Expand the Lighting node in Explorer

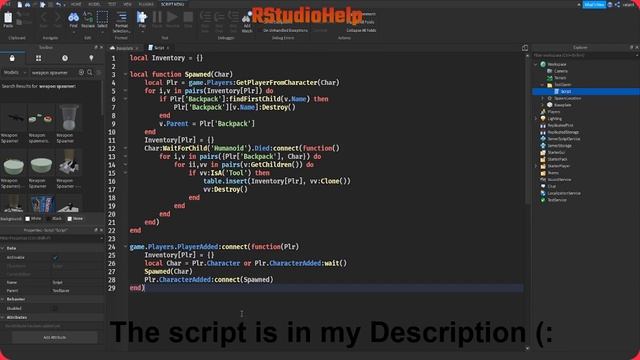click(536, 118)
